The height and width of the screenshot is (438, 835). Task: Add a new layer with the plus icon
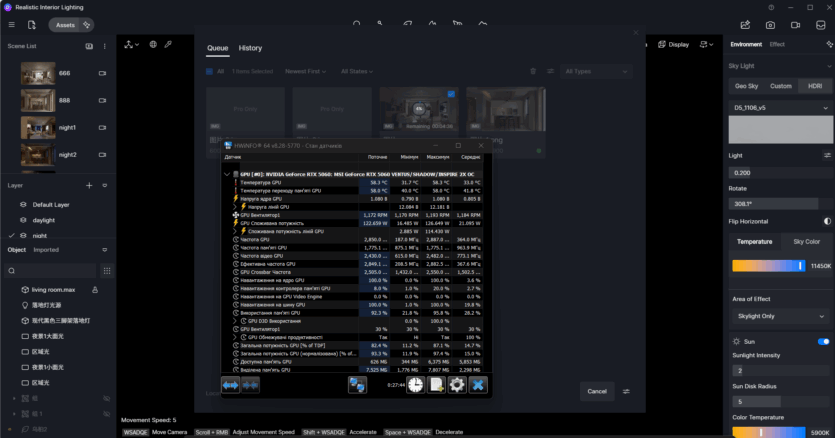[x=89, y=185]
